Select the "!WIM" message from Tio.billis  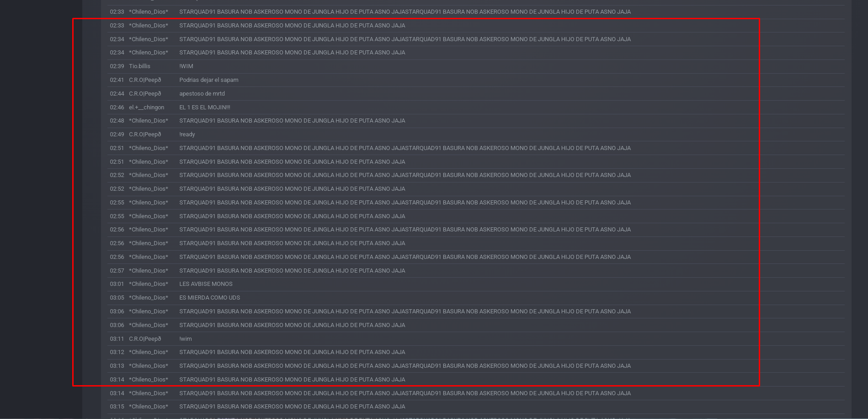click(186, 66)
